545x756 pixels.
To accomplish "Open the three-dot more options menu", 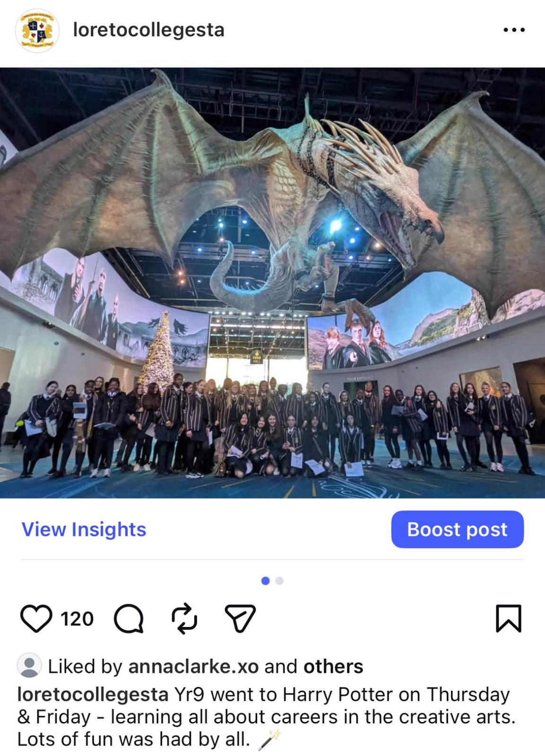I will 514,30.
